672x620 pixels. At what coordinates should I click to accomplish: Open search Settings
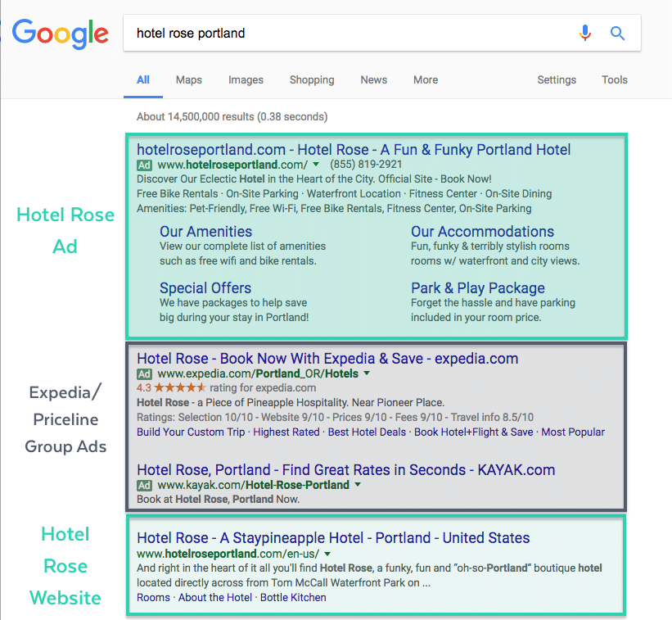pyautogui.click(x=557, y=80)
